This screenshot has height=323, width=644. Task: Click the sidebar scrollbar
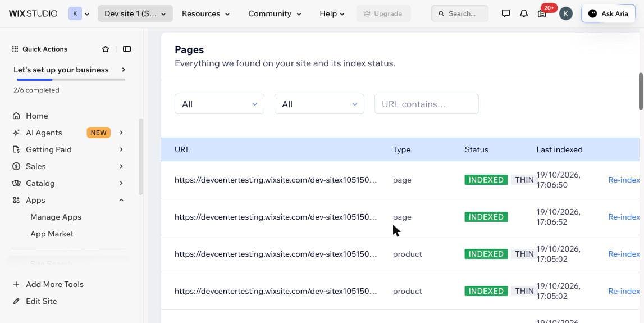pyautogui.click(x=141, y=157)
